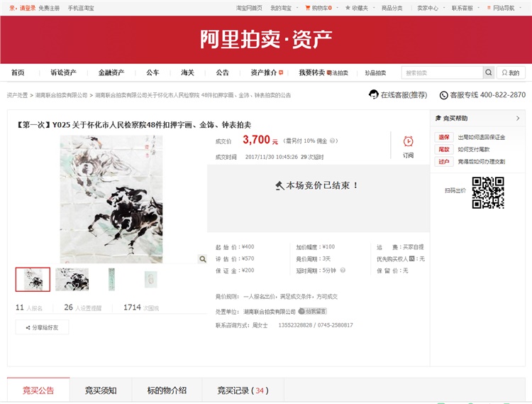Screen dimensions: 532x404
Task: Select the fourth seal stamp thumbnail
Action: [x=151, y=280]
